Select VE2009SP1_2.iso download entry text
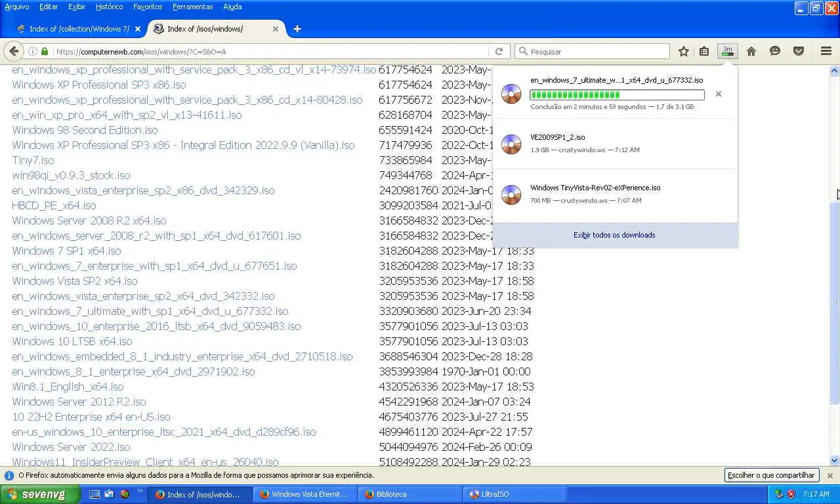Screen dimensions: 840x504 click(558, 137)
